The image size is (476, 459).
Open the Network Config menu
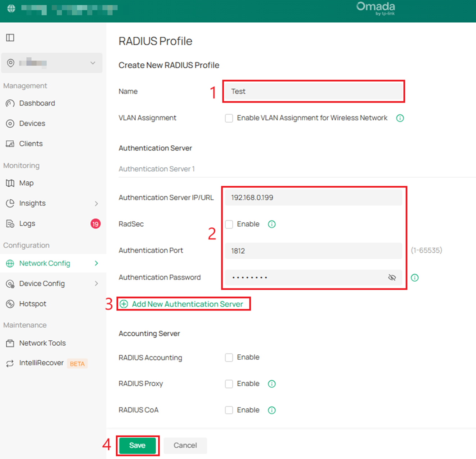coord(45,263)
